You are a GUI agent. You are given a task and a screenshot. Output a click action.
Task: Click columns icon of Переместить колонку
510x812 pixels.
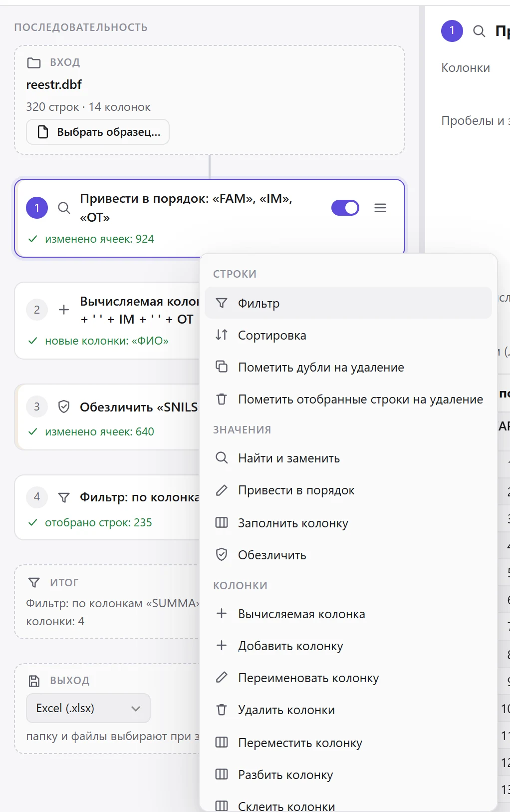click(x=222, y=742)
